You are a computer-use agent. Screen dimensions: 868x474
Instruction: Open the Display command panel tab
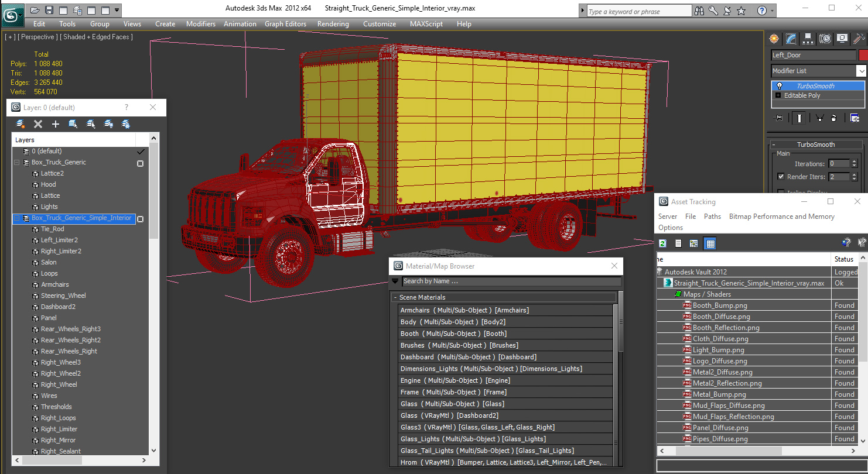(x=842, y=39)
